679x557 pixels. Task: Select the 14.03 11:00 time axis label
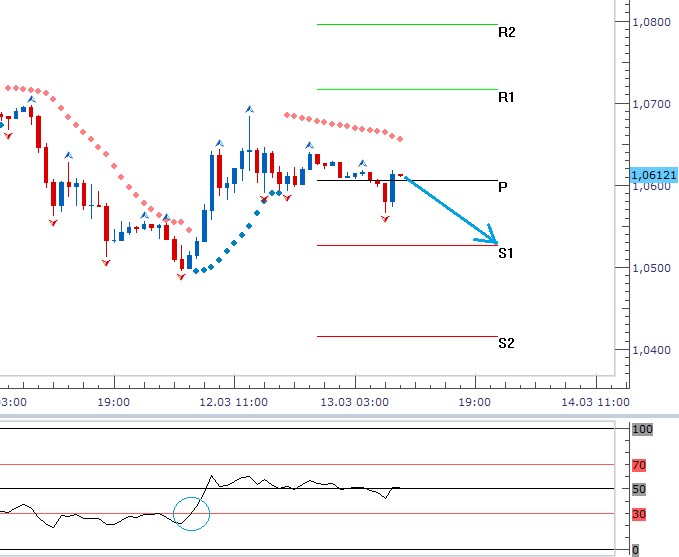[595, 401]
